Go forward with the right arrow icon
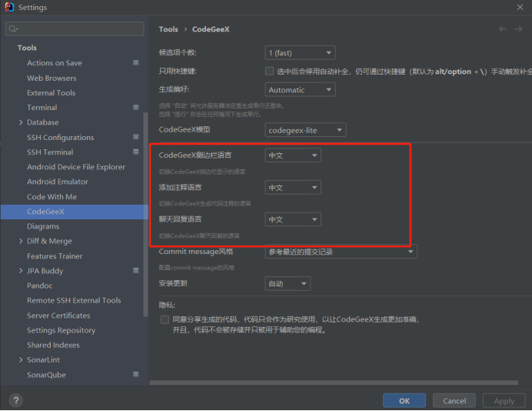Screen dimensions: 532x411 click(x=518, y=29)
